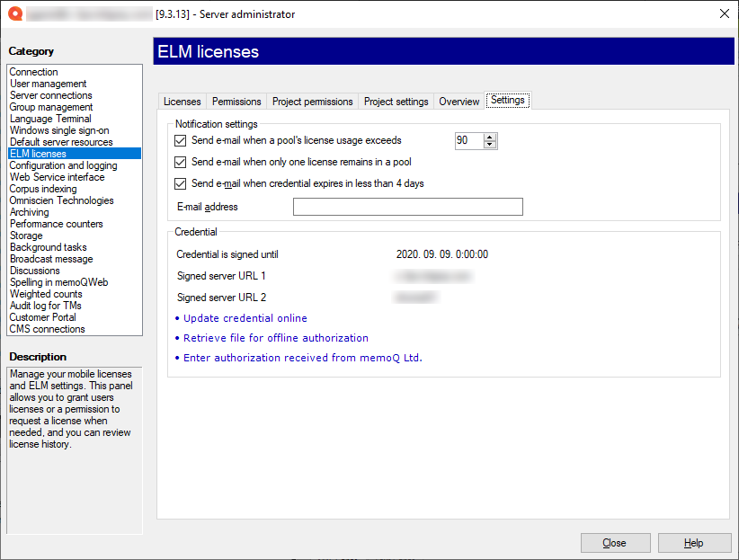The image size is (739, 560).
Task: View the Overview tab
Action: [x=459, y=101]
